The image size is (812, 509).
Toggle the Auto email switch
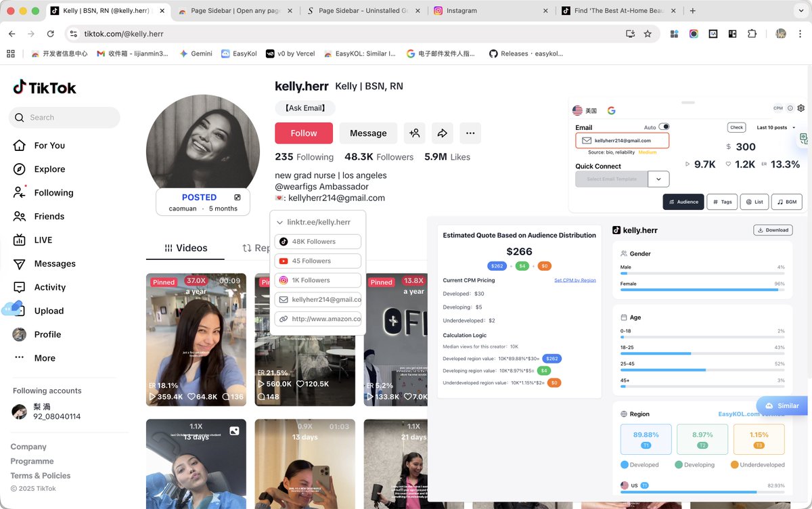664,127
